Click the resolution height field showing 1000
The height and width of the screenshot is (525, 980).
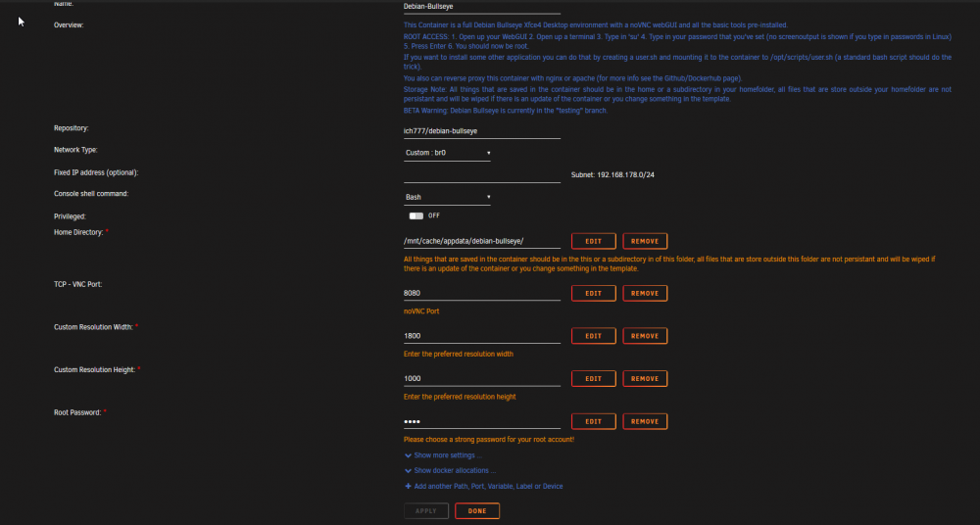point(482,379)
